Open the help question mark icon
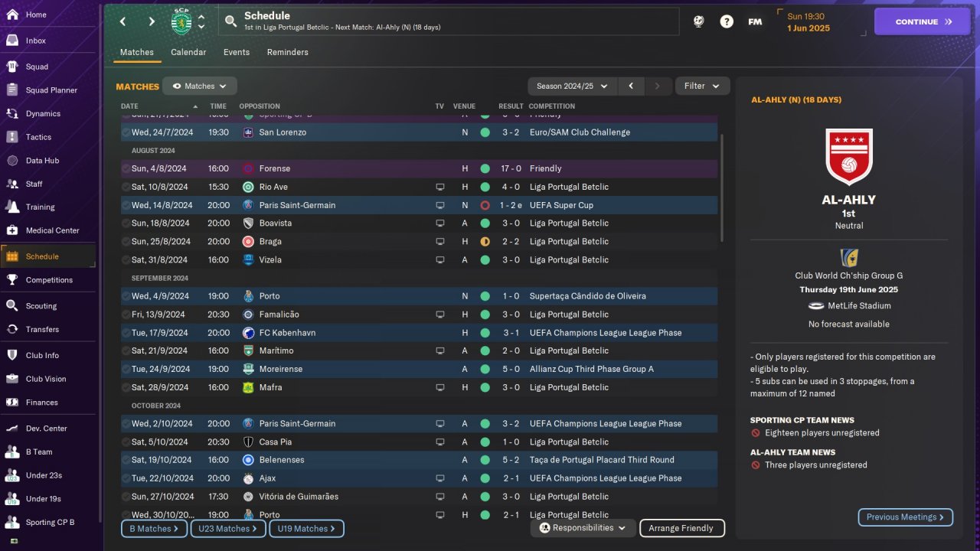Screen dimensions: 980x551 [727, 21]
